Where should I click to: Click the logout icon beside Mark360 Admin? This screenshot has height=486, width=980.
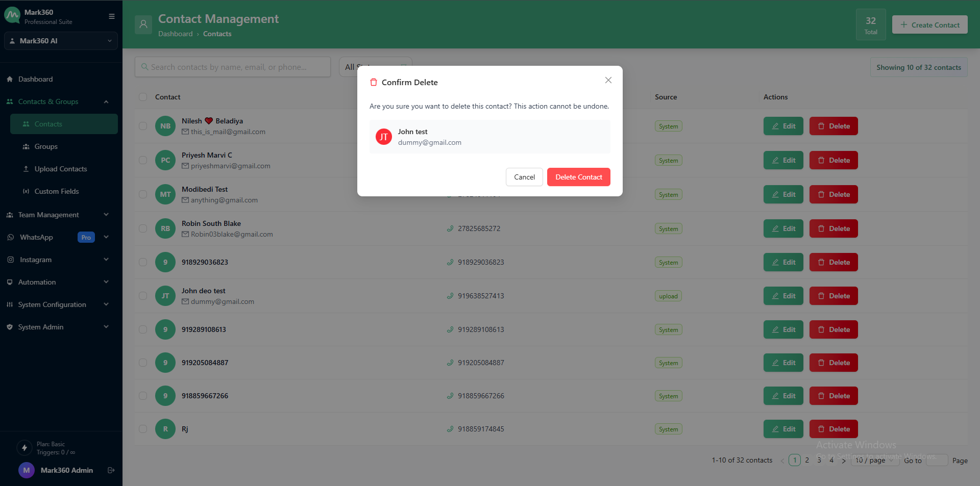(x=111, y=470)
